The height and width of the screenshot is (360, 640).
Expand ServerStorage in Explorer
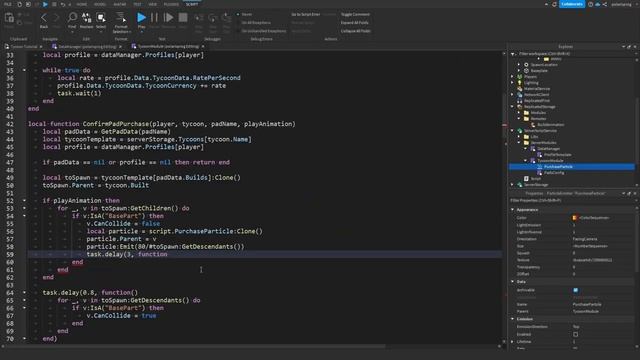coord(513,184)
